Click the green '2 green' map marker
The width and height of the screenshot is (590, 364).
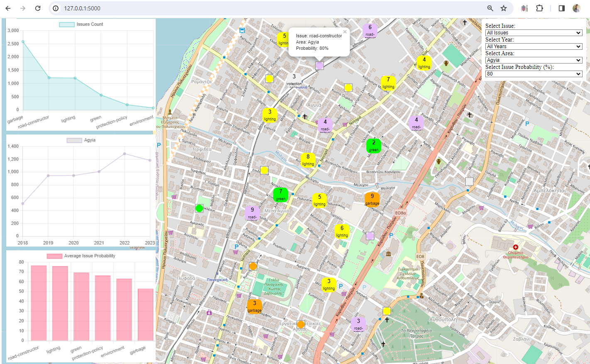click(373, 146)
